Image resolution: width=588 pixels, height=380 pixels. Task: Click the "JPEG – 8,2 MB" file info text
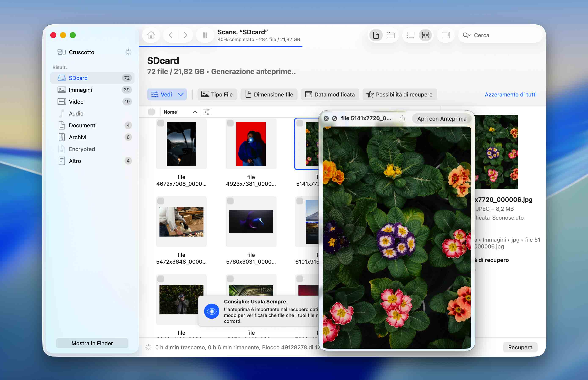tap(495, 209)
